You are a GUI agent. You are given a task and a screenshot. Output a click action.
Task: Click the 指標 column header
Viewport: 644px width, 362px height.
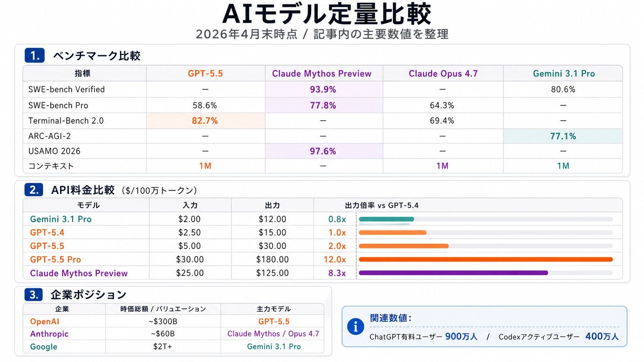[83, 73]
